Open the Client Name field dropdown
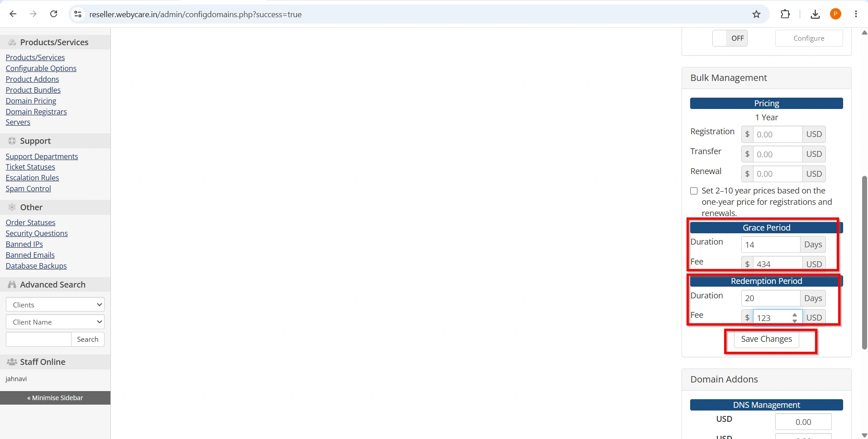868x439 pixels. [55, 322]
